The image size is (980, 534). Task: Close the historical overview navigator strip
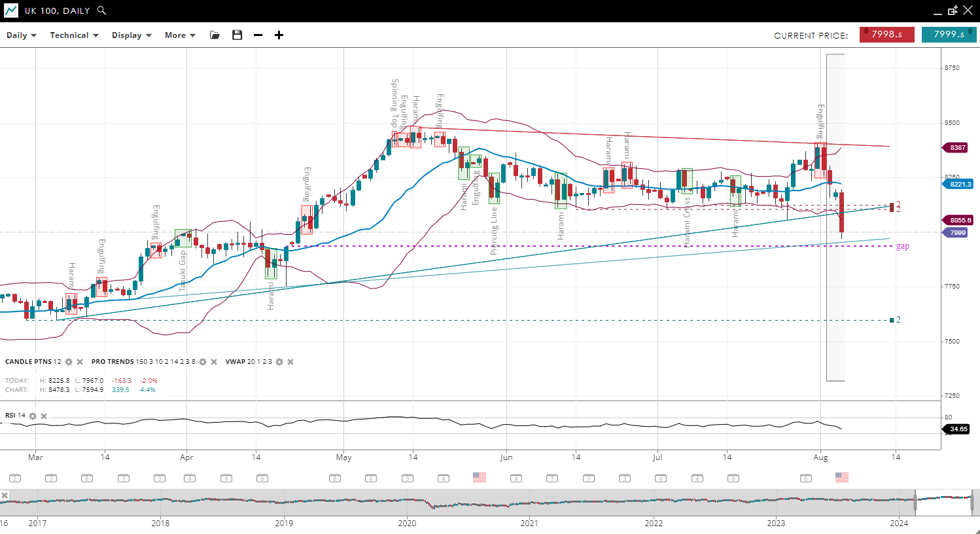pyautogui.click(x=5, y=495)
